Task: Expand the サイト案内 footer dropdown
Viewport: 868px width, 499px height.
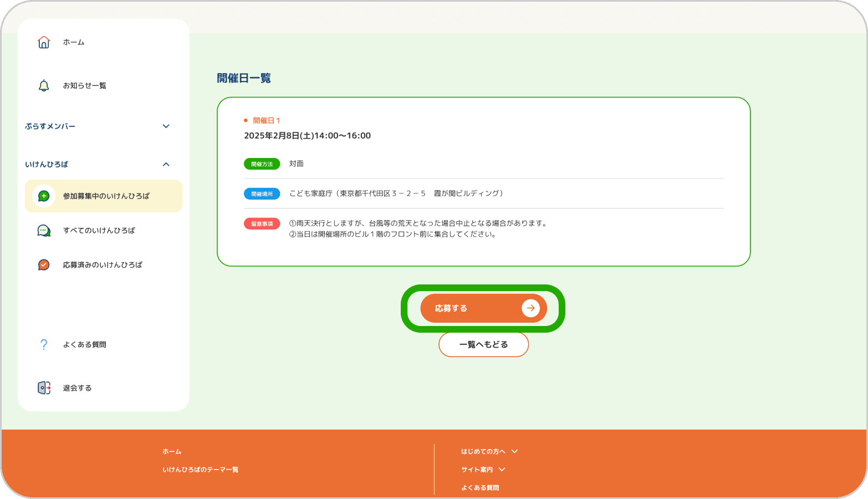Action: click(x=502, y=470)
